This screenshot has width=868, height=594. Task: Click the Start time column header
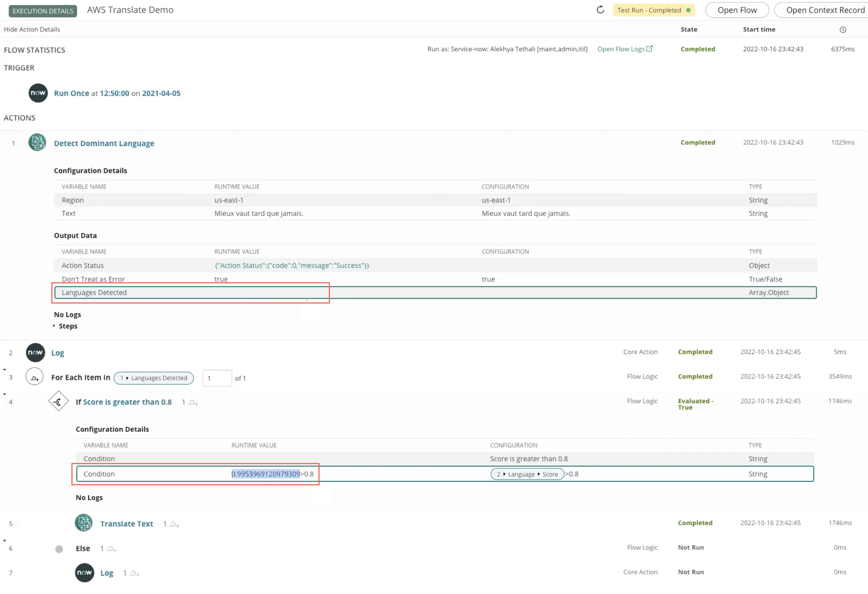tap(759, 29)
